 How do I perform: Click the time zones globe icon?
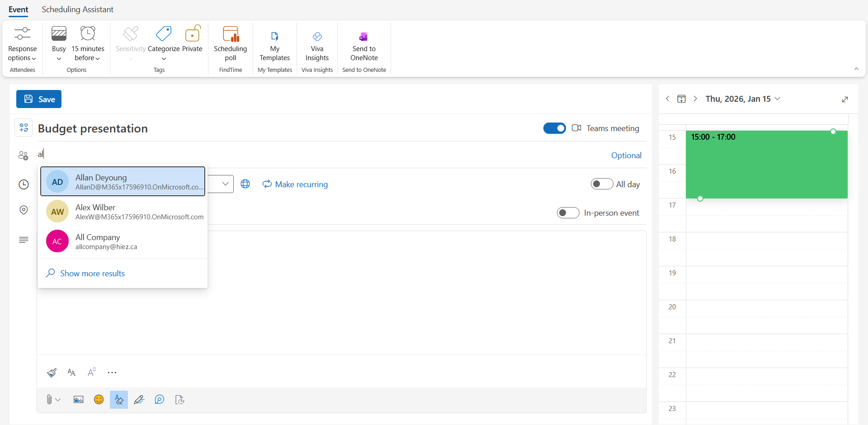(245, 184)
